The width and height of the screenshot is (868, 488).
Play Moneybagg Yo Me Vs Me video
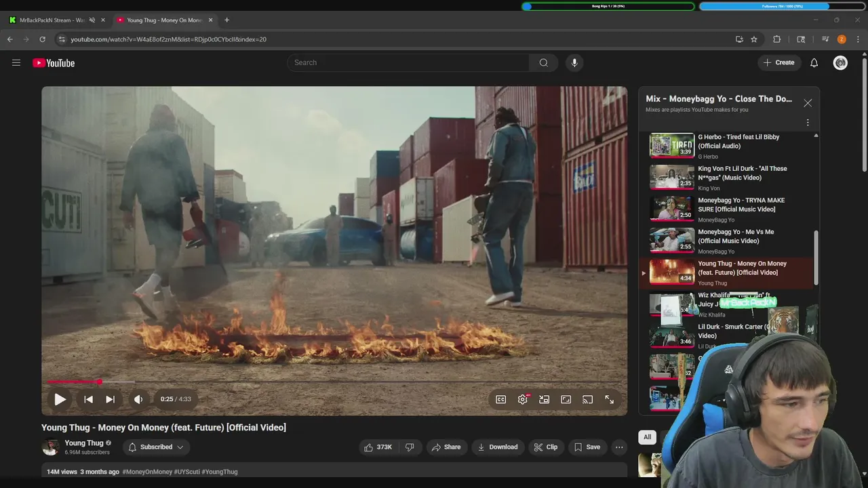(x=726, y=241)
